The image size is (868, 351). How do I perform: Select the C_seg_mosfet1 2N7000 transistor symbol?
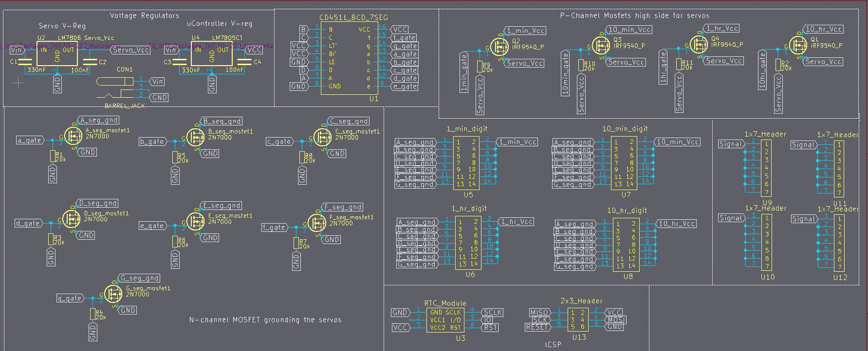(x=322, y=138)
